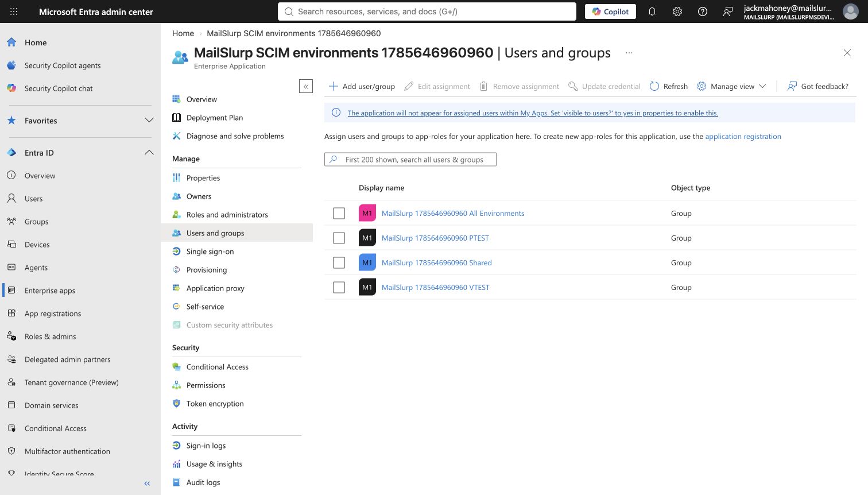Image resolution: width=868 pixels, height=495 pixels.
Task: Open the help question mark icon
Action: (x=703, y=11)
